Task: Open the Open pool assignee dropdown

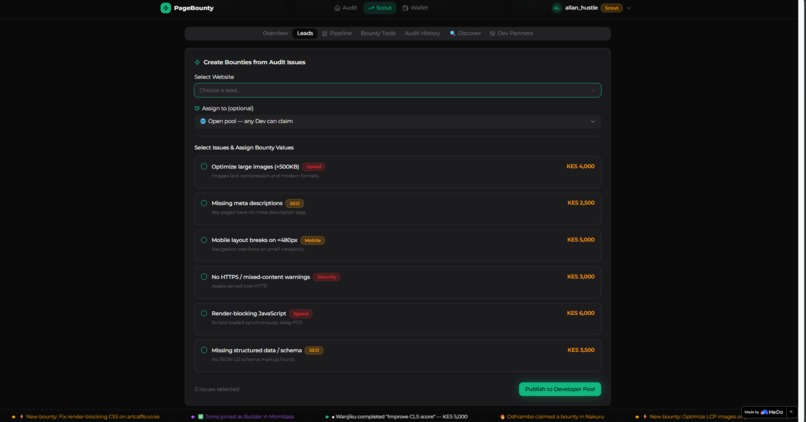Action: 397,121
